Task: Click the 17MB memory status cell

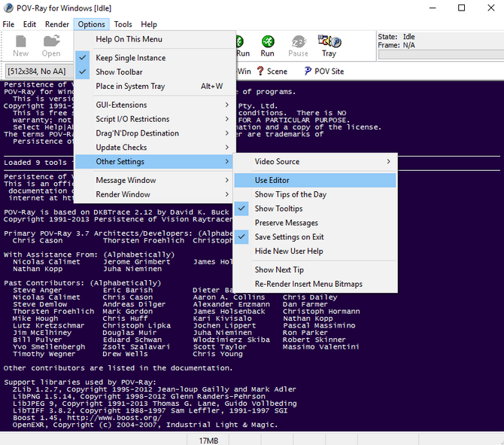Action: [x=208, y=440]
